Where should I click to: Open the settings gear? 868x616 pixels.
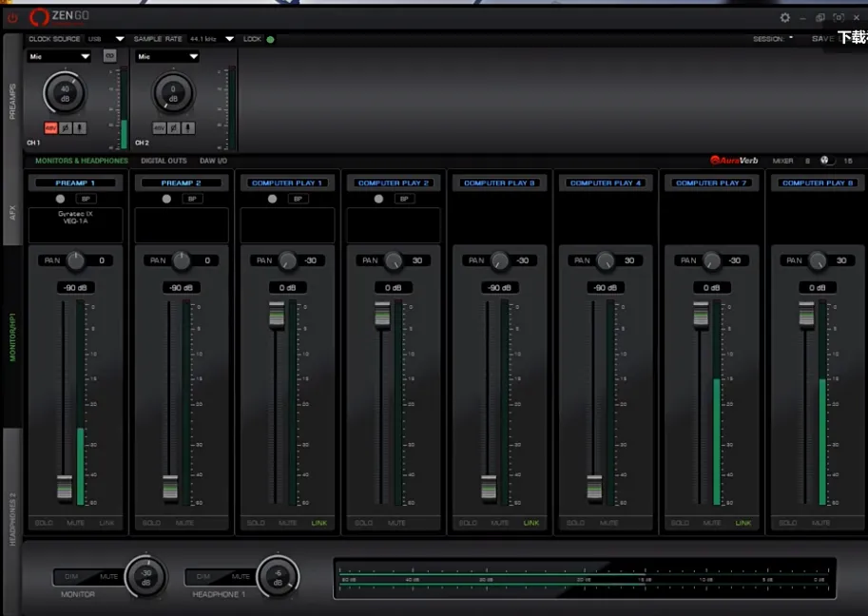tap(784, 17)
